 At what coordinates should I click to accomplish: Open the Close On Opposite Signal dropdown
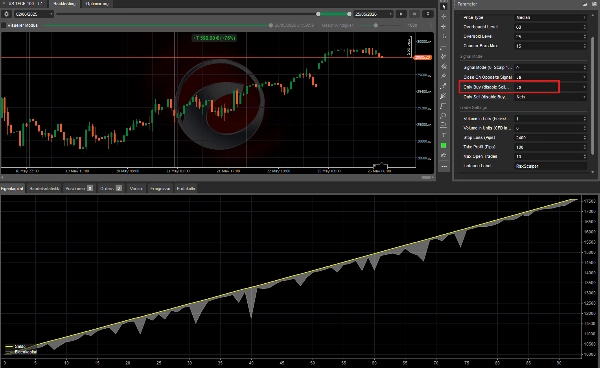pos(550,77)
